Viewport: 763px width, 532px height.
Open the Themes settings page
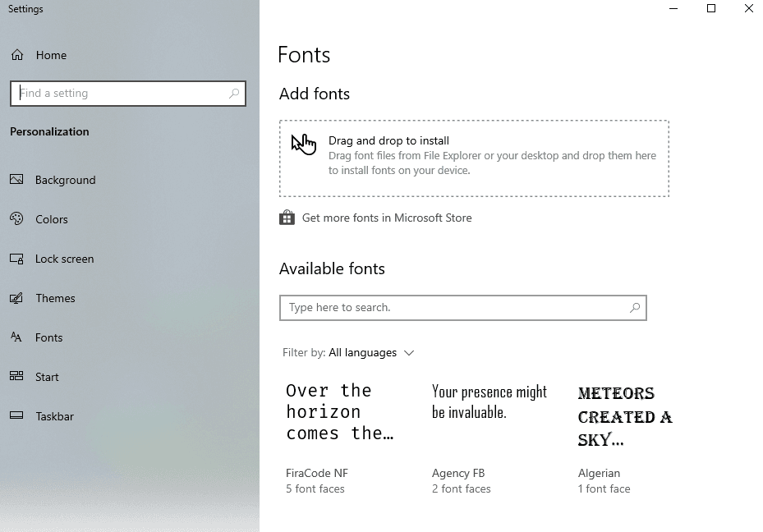[55, 298]
